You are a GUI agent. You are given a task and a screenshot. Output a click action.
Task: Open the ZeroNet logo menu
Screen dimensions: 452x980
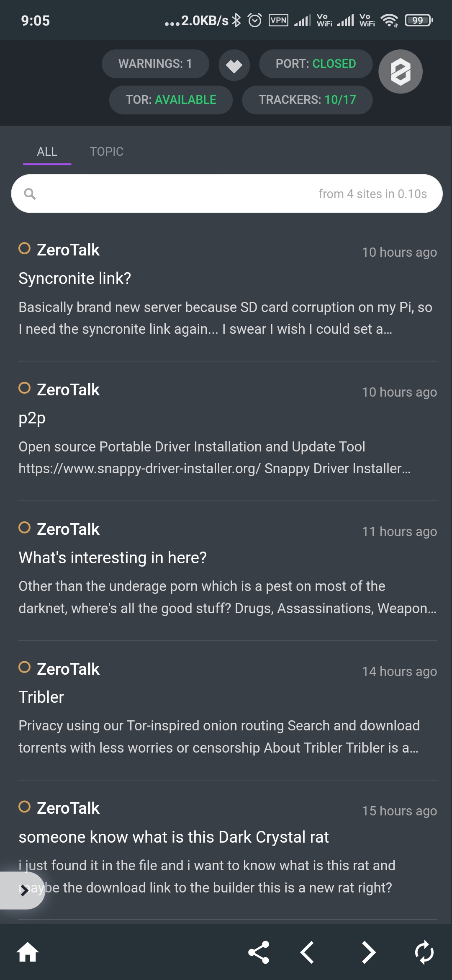pyautogui.click(x=400, y=72)
